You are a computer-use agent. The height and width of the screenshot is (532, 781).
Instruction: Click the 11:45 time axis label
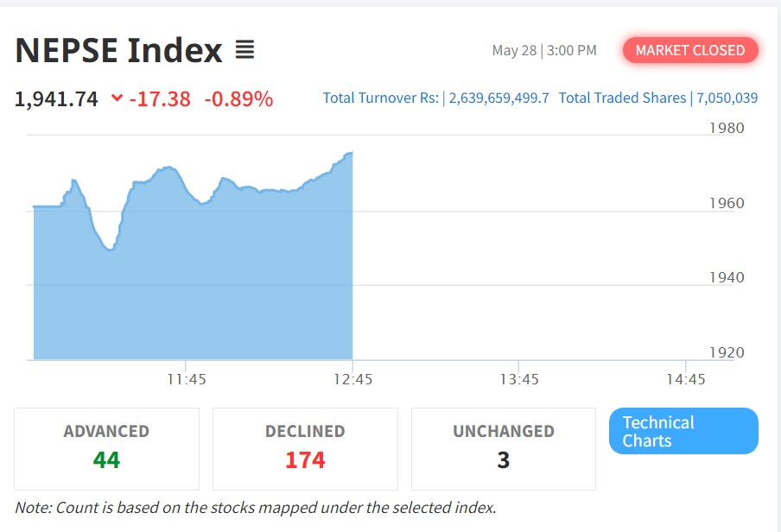point(186,379)
